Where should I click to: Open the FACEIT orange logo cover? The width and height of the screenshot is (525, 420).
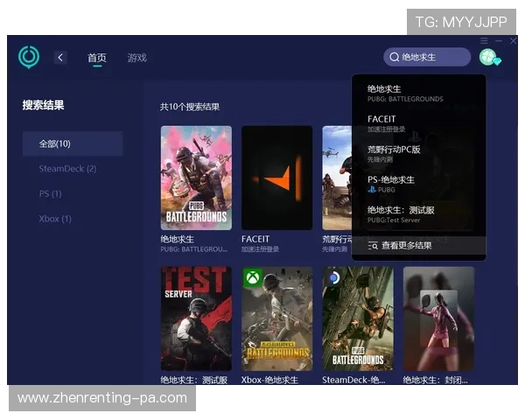(x=276, y=178)
